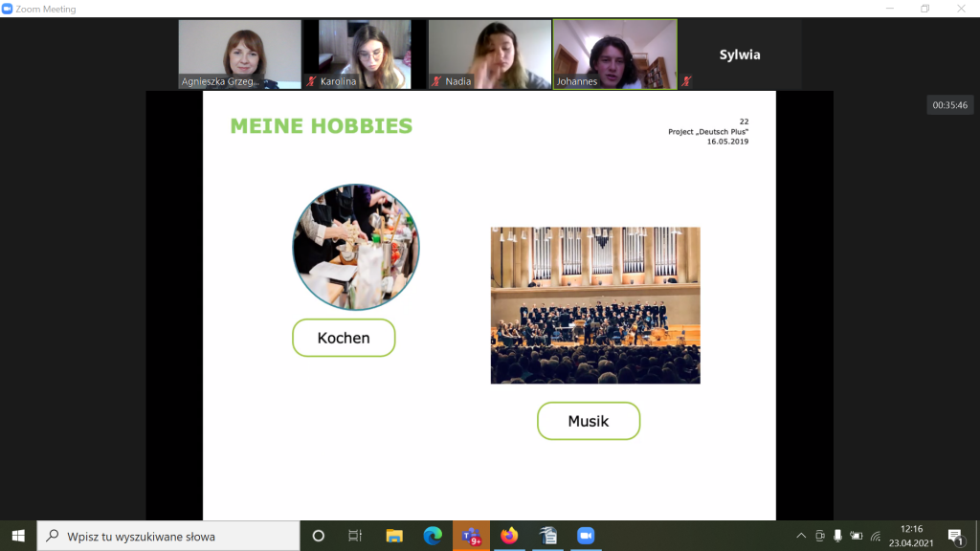Select Agnieszka Grzeg... video thumbnail
The height and width of the screenshot is (551, 980).
[x=239, y=55]
